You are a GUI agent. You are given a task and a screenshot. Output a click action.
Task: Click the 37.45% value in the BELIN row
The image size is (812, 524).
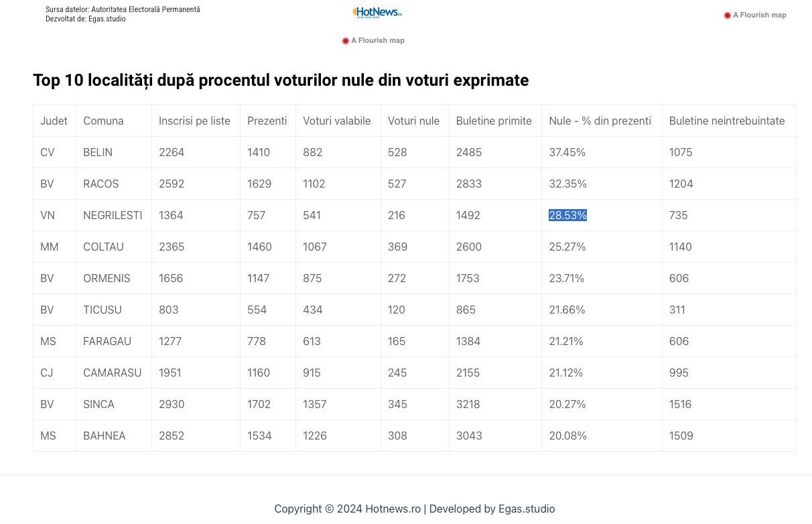click(567, 152)
